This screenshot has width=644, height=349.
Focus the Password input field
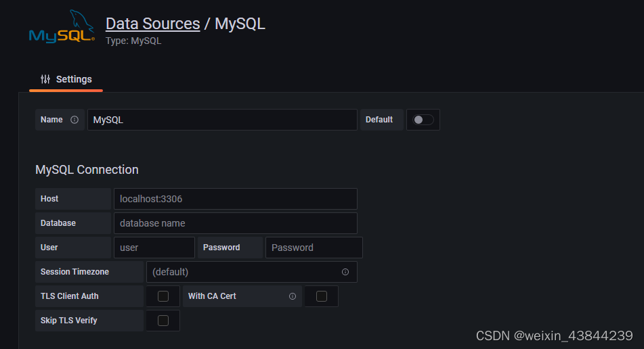coord(314,248)
